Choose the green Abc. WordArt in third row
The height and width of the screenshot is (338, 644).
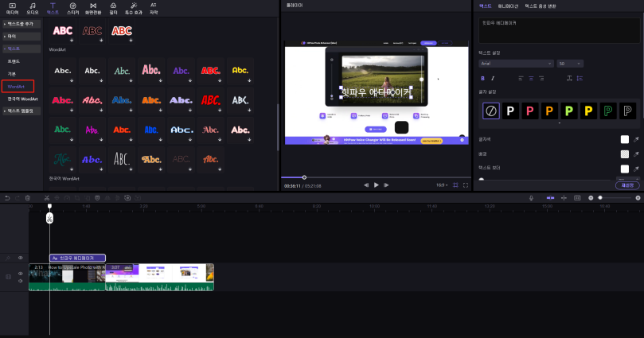63,130
